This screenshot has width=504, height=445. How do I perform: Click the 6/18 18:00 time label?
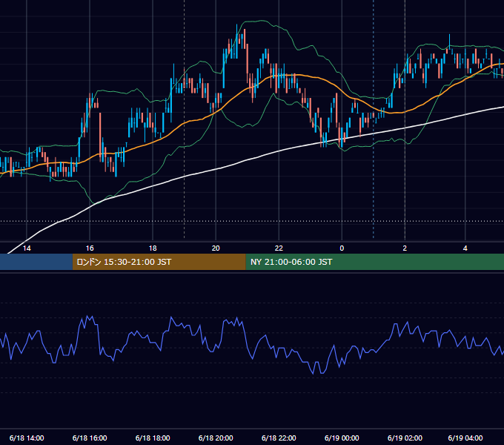pos(153,438)
